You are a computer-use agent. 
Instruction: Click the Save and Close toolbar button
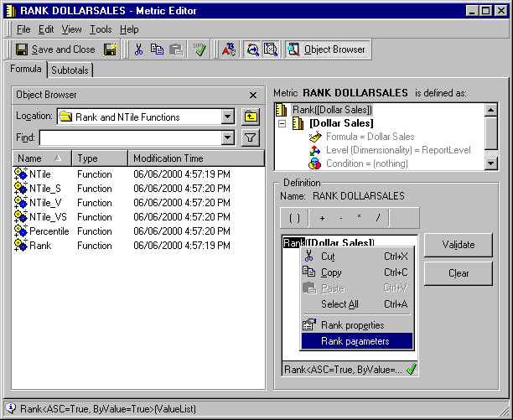click(x=55, y=49)
